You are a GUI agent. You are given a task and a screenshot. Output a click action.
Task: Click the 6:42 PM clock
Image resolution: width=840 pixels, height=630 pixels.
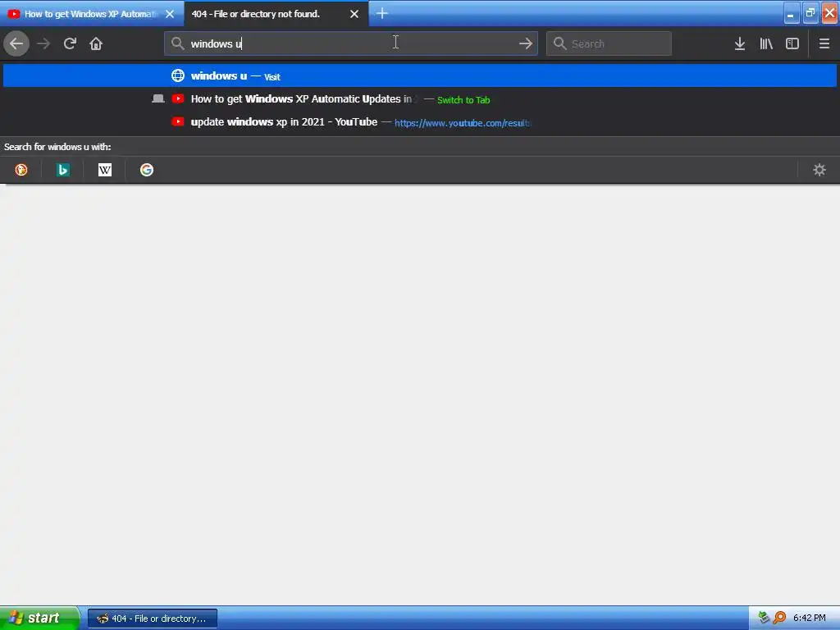tap(809, 618)
